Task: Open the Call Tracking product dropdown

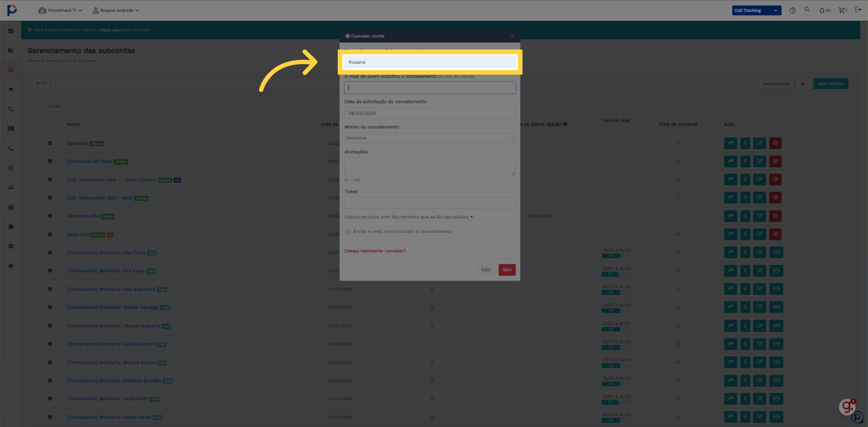Action: click(756, 10)
